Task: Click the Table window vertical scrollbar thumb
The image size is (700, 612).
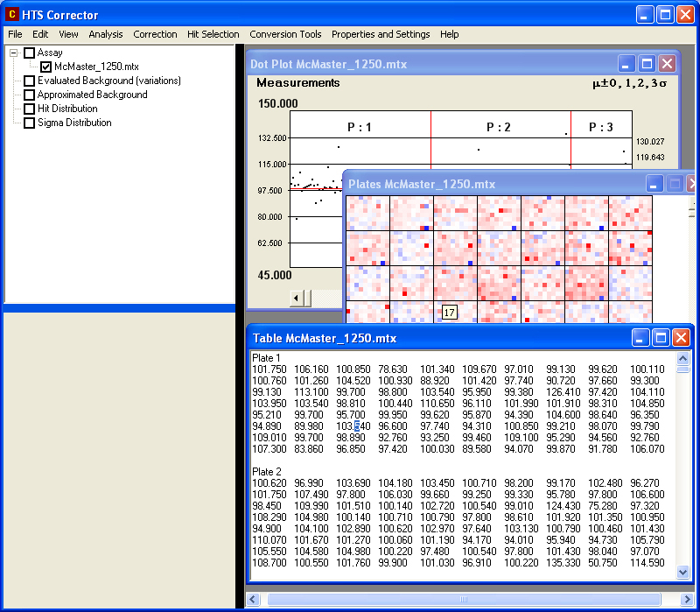Action: (682, 369)
